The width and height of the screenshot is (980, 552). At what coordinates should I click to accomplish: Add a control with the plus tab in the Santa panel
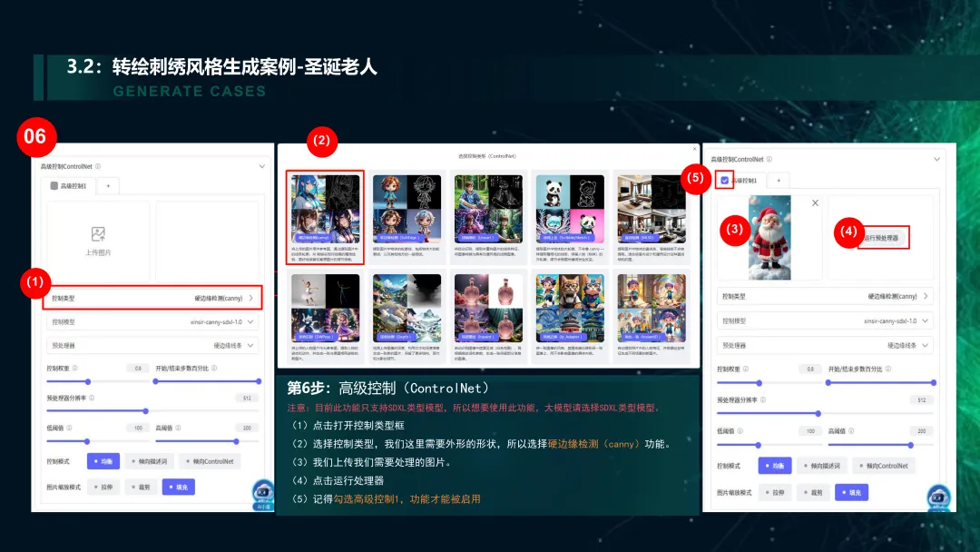click(779, 181)
